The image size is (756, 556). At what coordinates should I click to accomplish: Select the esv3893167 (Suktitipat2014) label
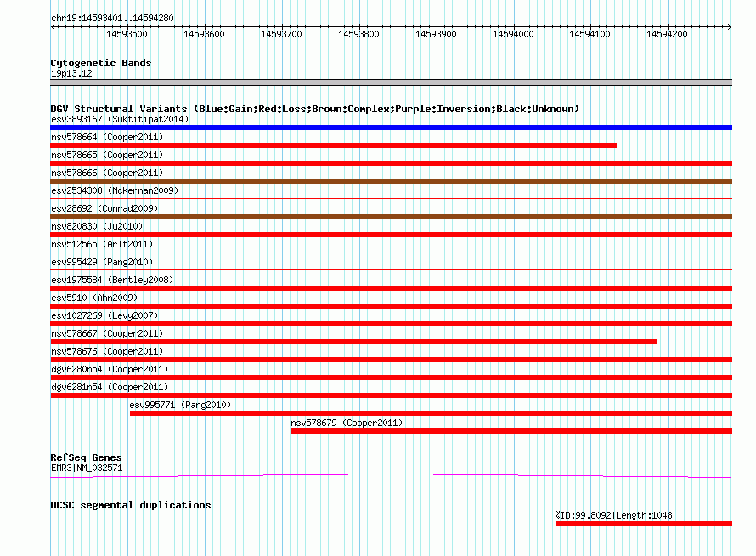pyautogui.click(x=120, y=119)
